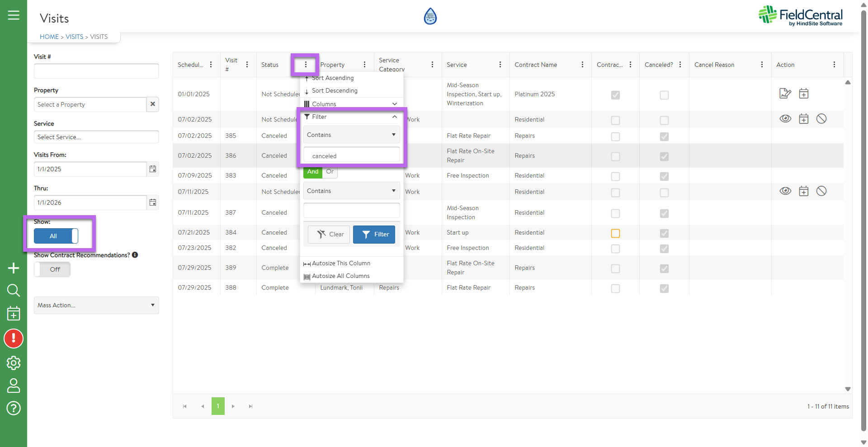This screenshot has width=868, height=447.
Task: Click the red alert exclamation icon
Action: coord(14,339)
